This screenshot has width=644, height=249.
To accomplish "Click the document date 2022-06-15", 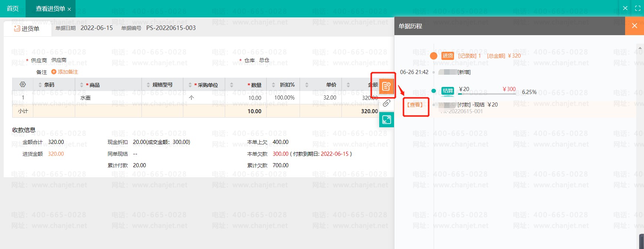I will pos(97,28).
